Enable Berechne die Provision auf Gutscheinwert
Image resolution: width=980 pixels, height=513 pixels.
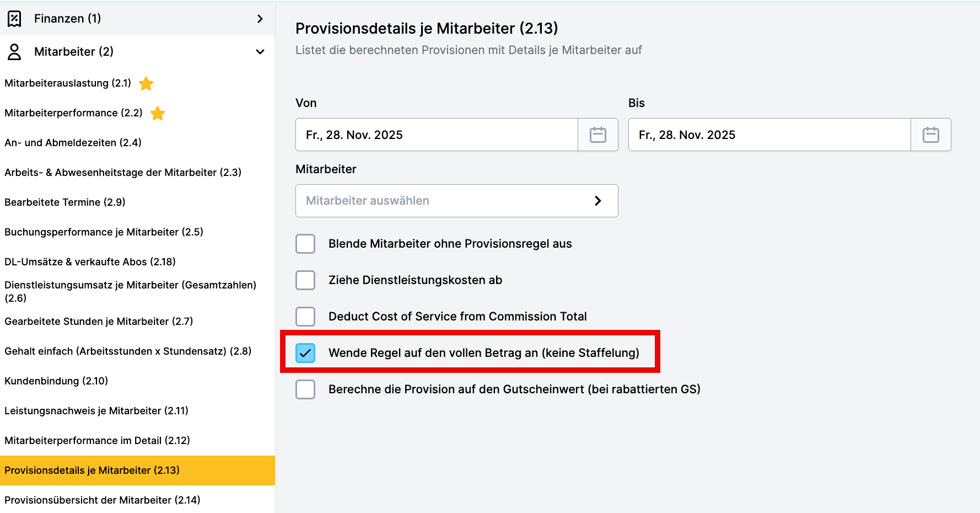(305, 389)
